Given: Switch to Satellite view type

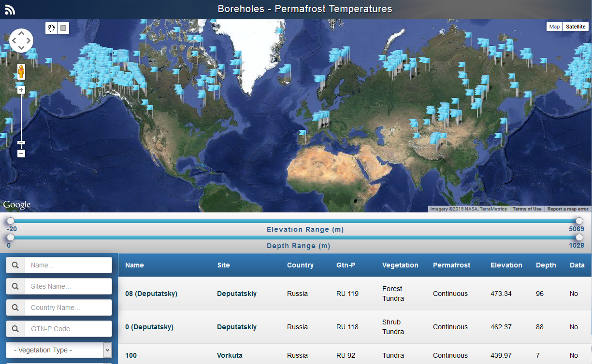Looking at the screenshot, I should click(x=576, y=27).
